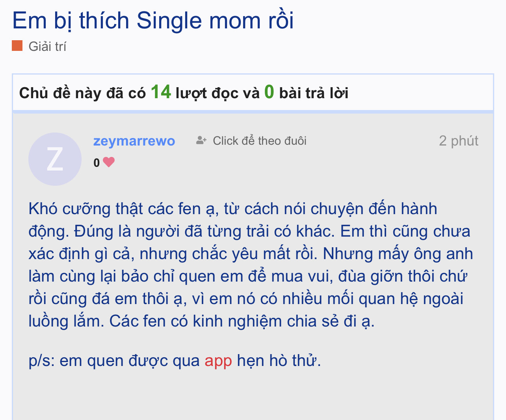The width and height of the screenshot is (506, 420).
Task: Click the green 0 reply count
Action: click(x=269, y=92)
